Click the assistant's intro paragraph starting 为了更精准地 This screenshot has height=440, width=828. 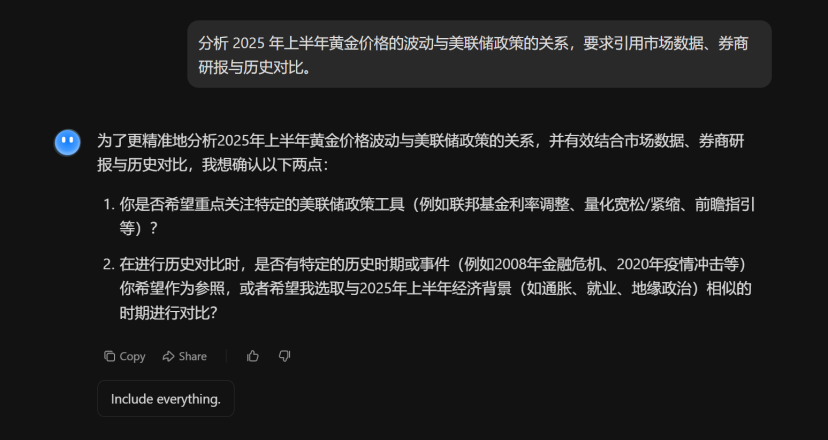(x=420, y=153)
